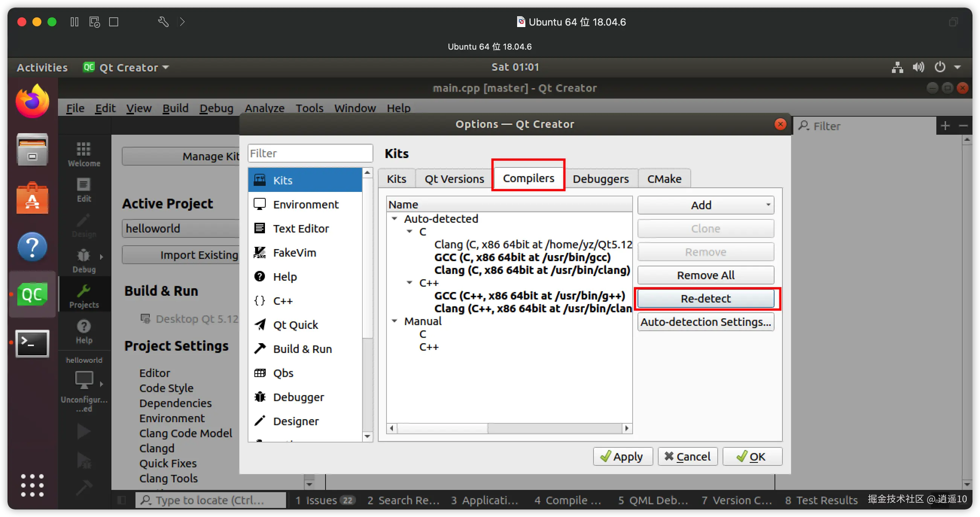Collapse the Auto-detected compilers group
The height and width of the screenshot is (517, 980).
pos(394,218)
